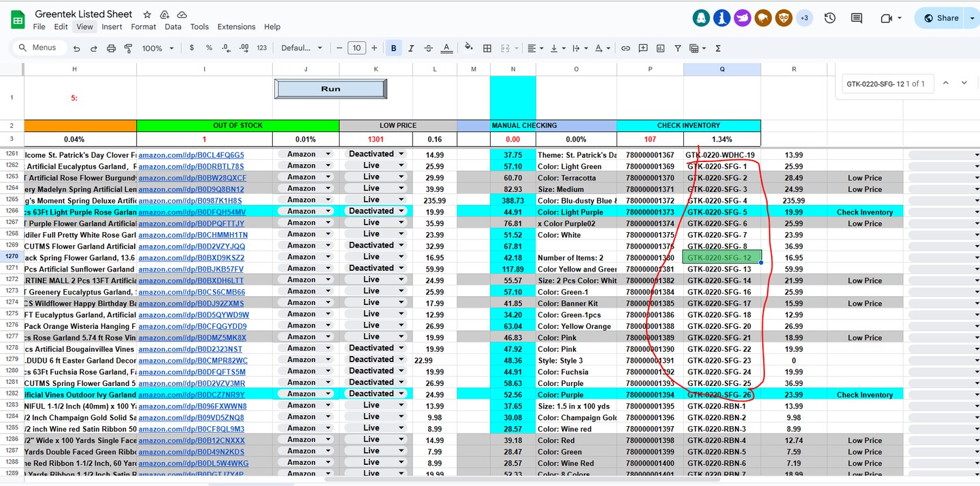Open the 123 more formats menu
Image resolution: width=980 pixels, height=486 pixels.
point(262,48)
